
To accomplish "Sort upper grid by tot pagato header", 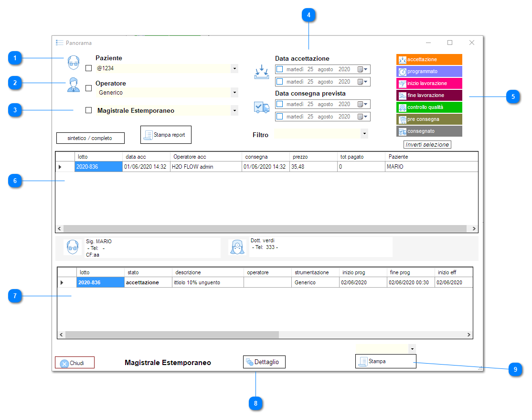I will [x=362, y=157].
